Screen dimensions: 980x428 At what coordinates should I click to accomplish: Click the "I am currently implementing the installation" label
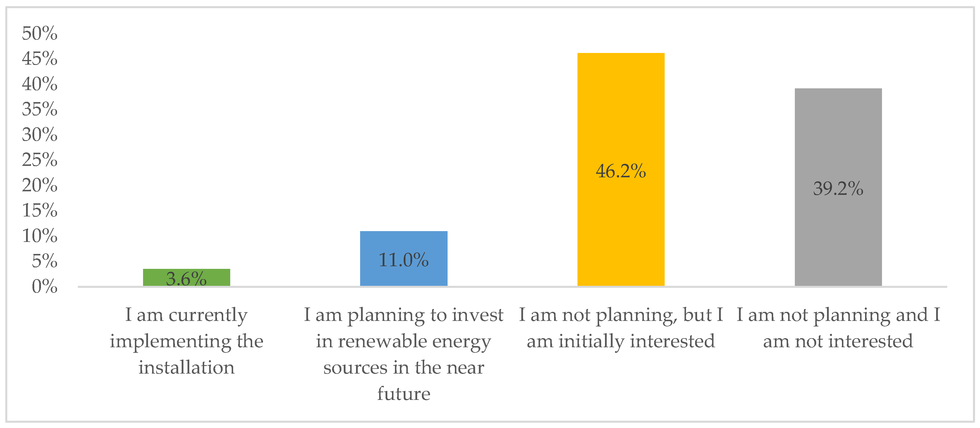coord(186,341)
